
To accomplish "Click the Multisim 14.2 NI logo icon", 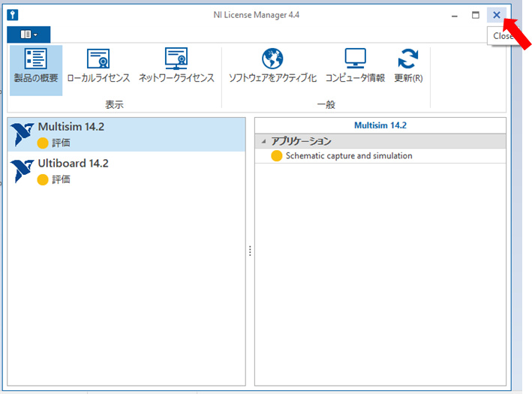I will [x=22, y=134].
